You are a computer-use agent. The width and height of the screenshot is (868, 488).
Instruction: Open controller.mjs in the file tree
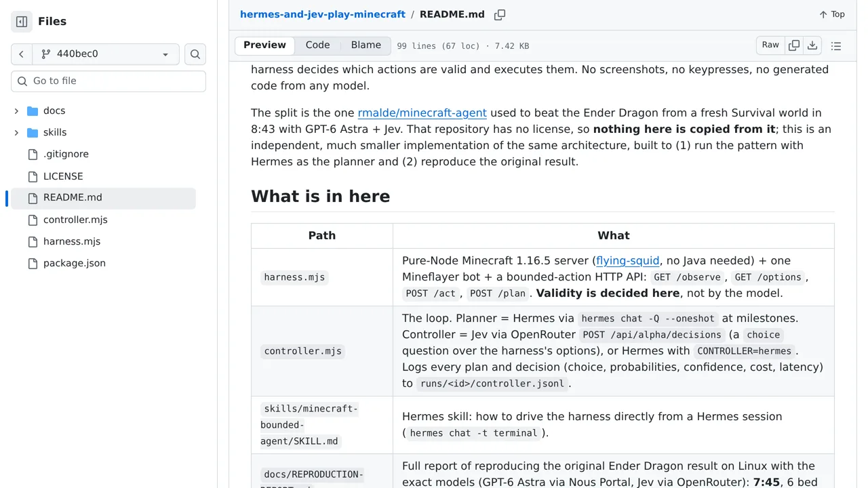click(x=75, y=220)
